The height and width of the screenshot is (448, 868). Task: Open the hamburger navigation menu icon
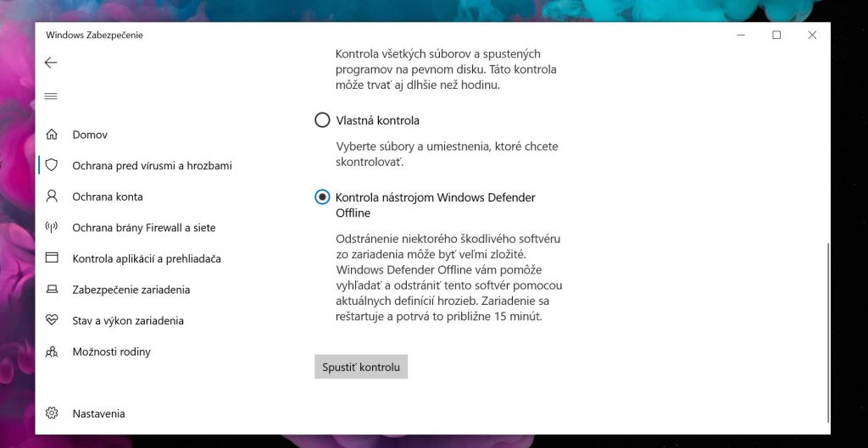pyautogui.click(x=51, y=97)
